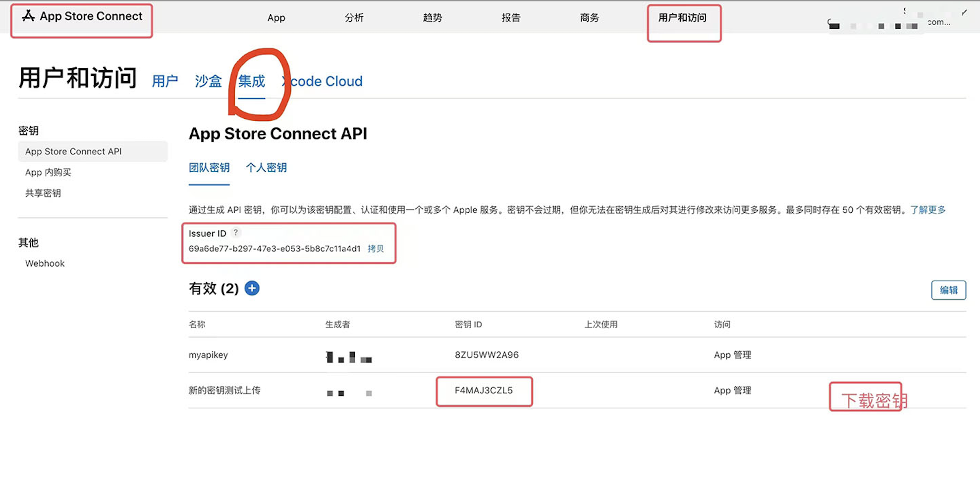
Task: Open the App menu item
Action: (x=276, y=18)
